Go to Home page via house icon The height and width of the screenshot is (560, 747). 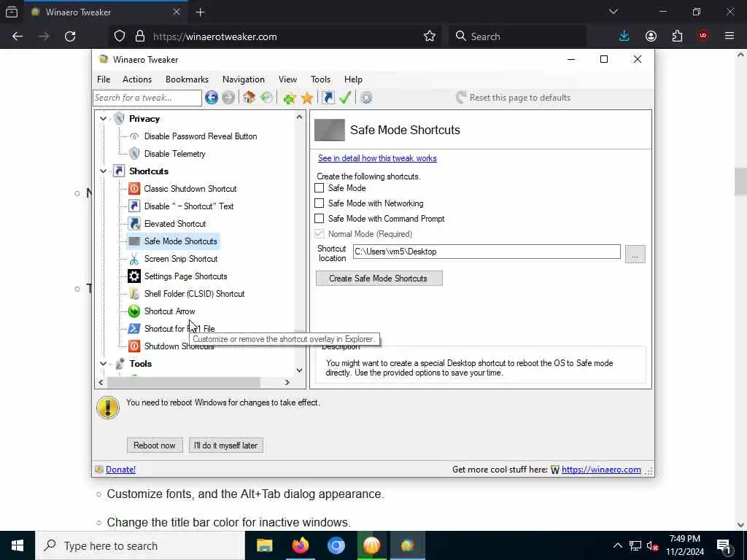(249, 98)
